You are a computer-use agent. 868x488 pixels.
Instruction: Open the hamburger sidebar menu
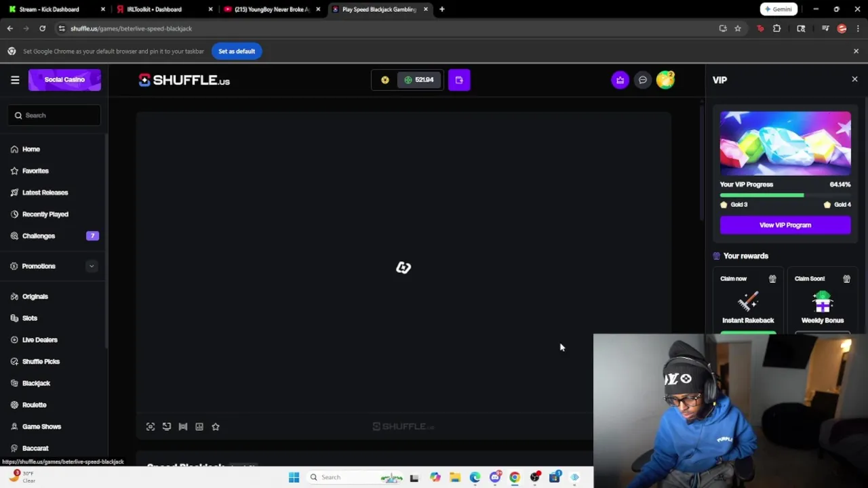point(15,80)
